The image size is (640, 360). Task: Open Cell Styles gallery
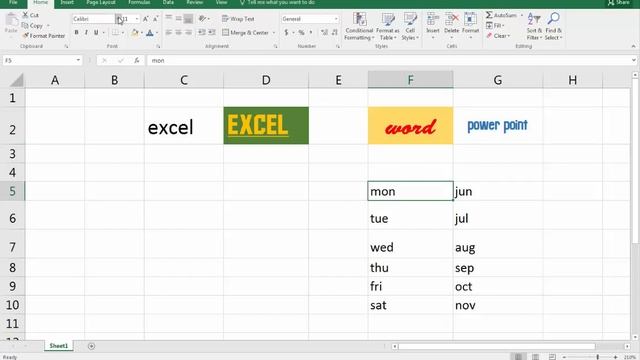point(410,26)
